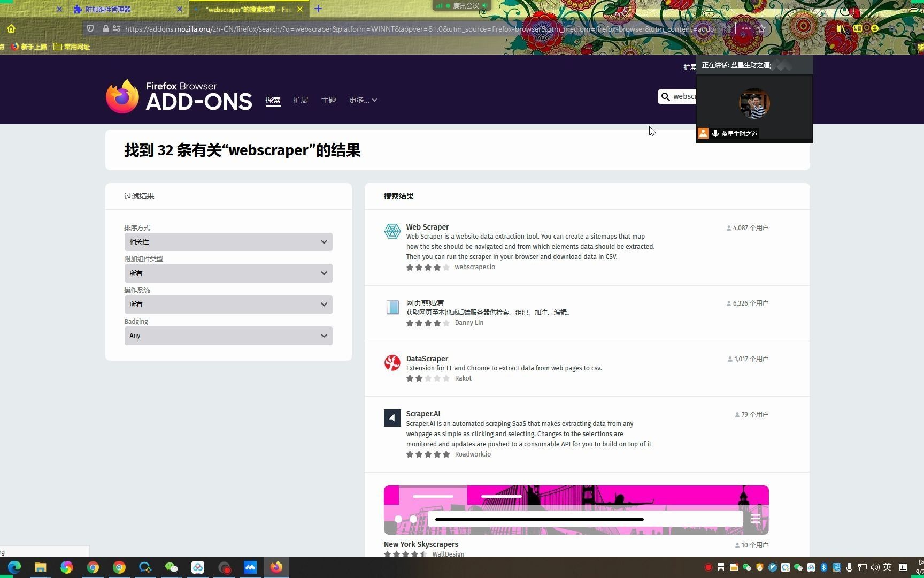The width and height of the screenshot is (924, 578).
Task: Open the DataScraper add-on title
Action: (x=427, y=359)
